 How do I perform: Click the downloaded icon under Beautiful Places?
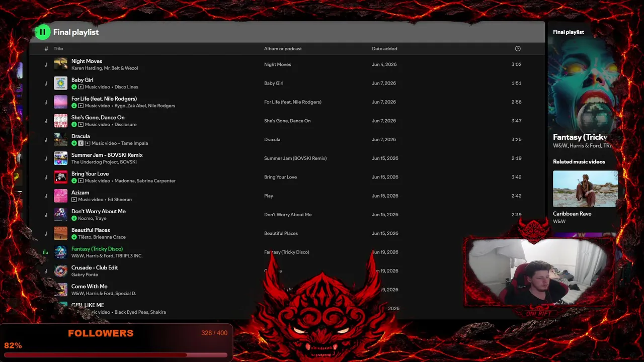(74, 237)
